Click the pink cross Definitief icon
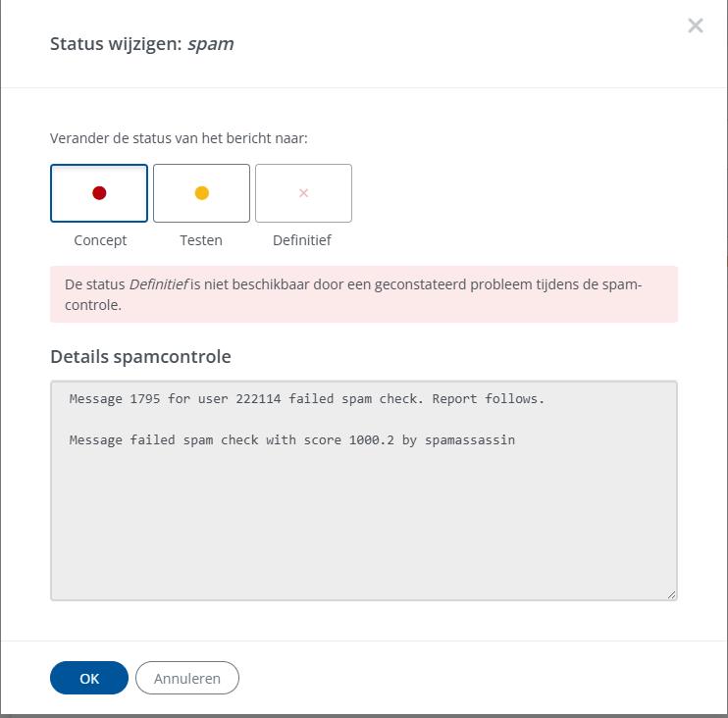The image size is (728, 718). [x=303, y=193]
